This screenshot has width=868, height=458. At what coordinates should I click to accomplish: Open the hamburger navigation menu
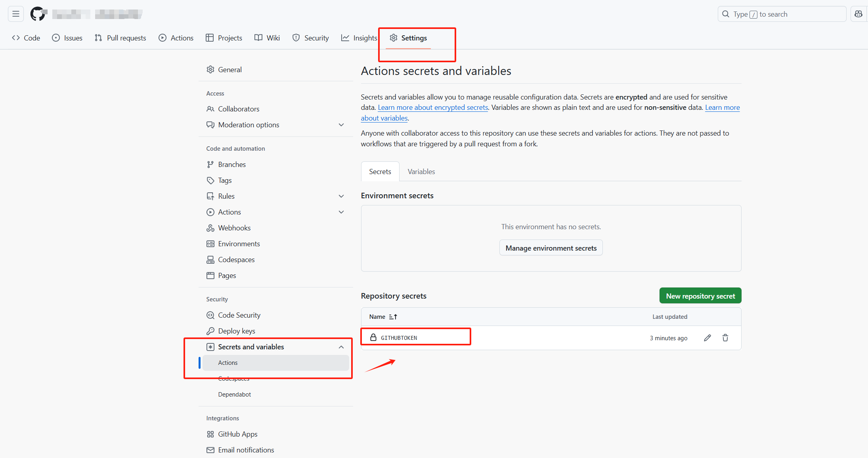pyautogui.click(x=16, y=14)
